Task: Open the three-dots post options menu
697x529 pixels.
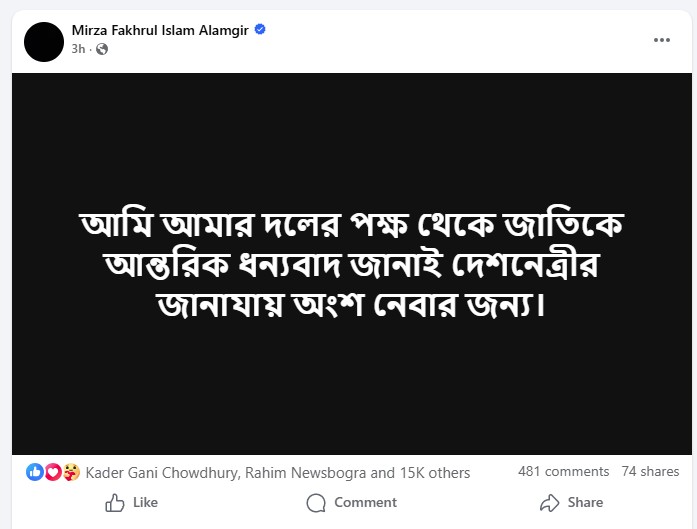Action: pyautogui.click(x=662, y=40)
